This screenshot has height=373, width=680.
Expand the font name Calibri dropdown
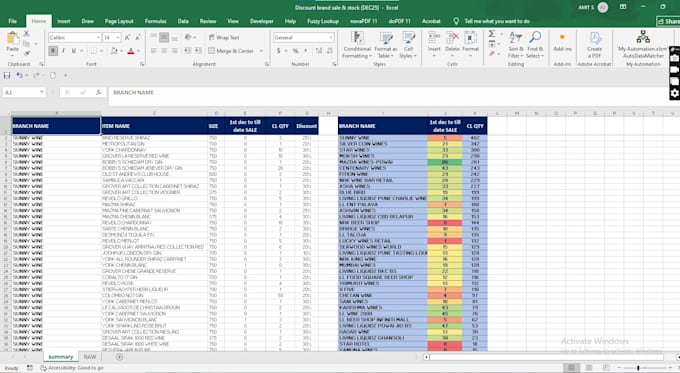coord(98,38)
